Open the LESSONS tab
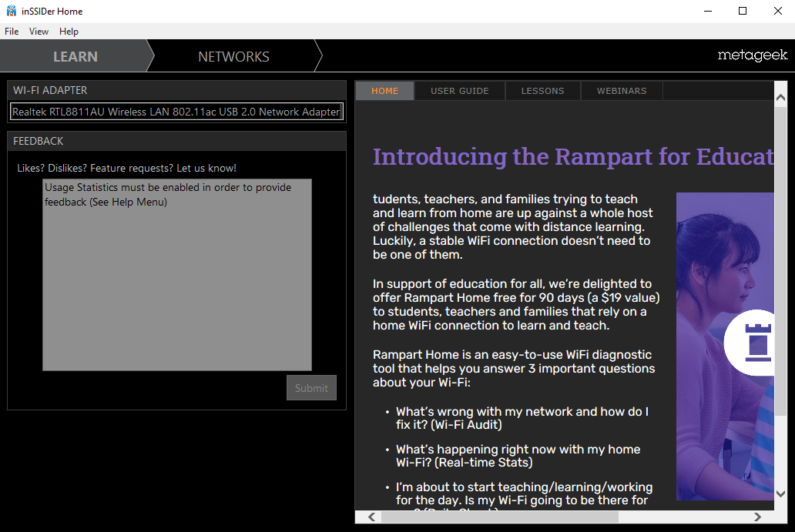Viewport: 795px width, 532px height. [x=542, y=91]
